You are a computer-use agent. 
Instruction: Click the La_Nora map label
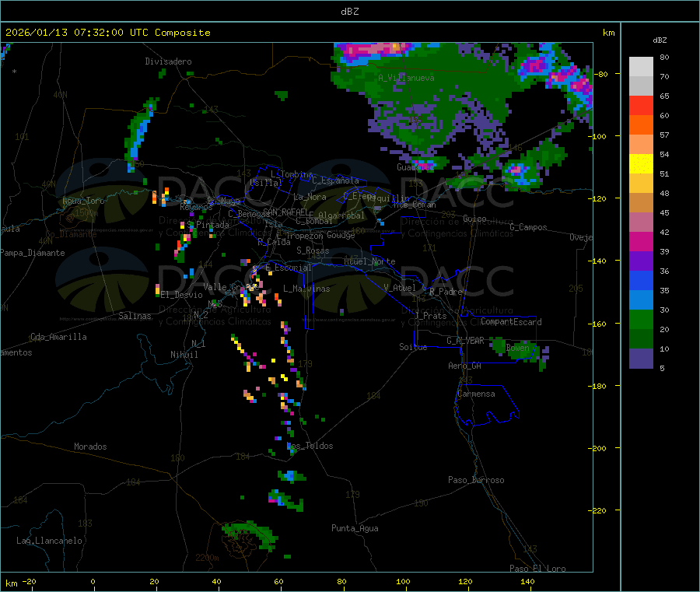pos(310,197)
